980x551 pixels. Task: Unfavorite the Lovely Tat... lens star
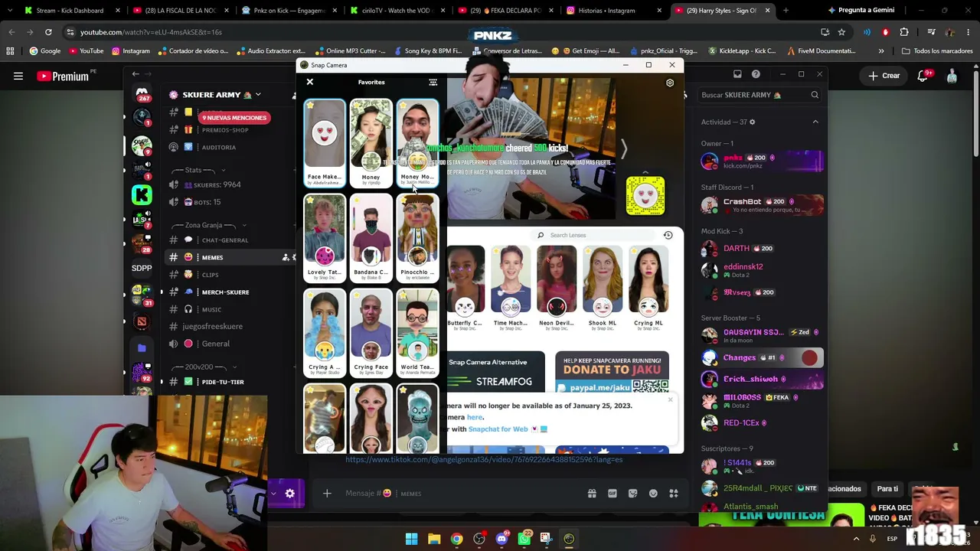coord(310,201)
